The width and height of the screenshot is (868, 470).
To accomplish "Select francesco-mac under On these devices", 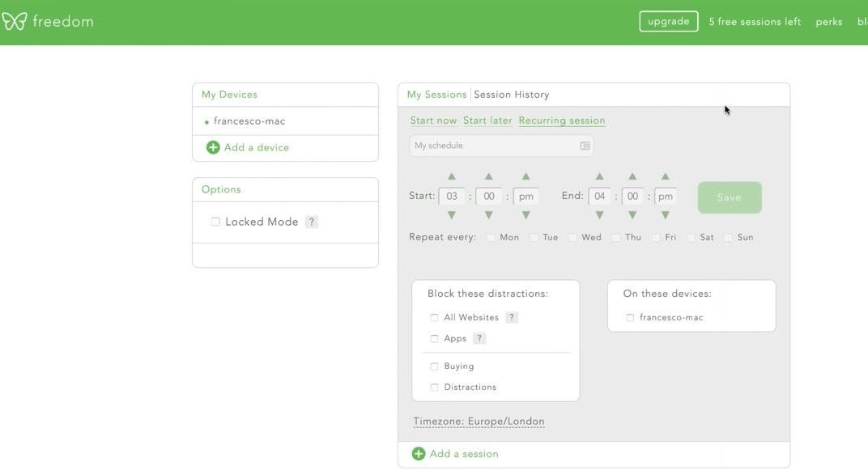I will click(630, 318).
